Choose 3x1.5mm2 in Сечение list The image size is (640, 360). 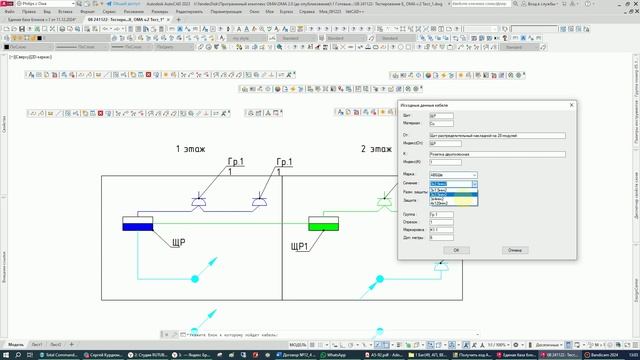pos(453,190)
